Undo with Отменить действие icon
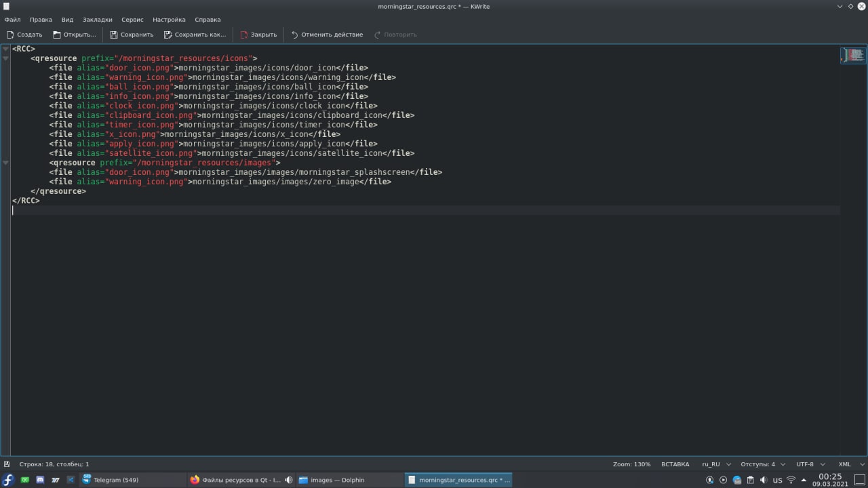This screenshot has width=868, height=488. pyautogui.click(x=294, y=35)
